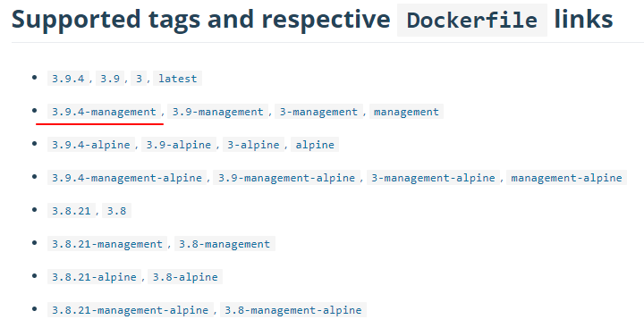Open the 3.8.21-management Dockerfile link

107,244
